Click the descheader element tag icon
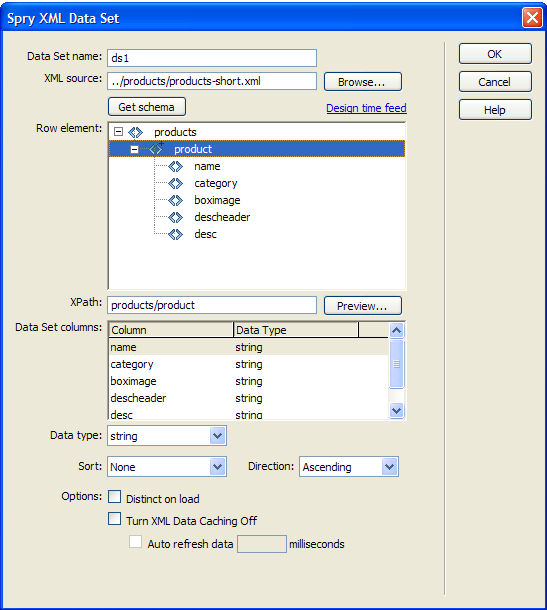547x610 pixels. [x=175, y=217]
